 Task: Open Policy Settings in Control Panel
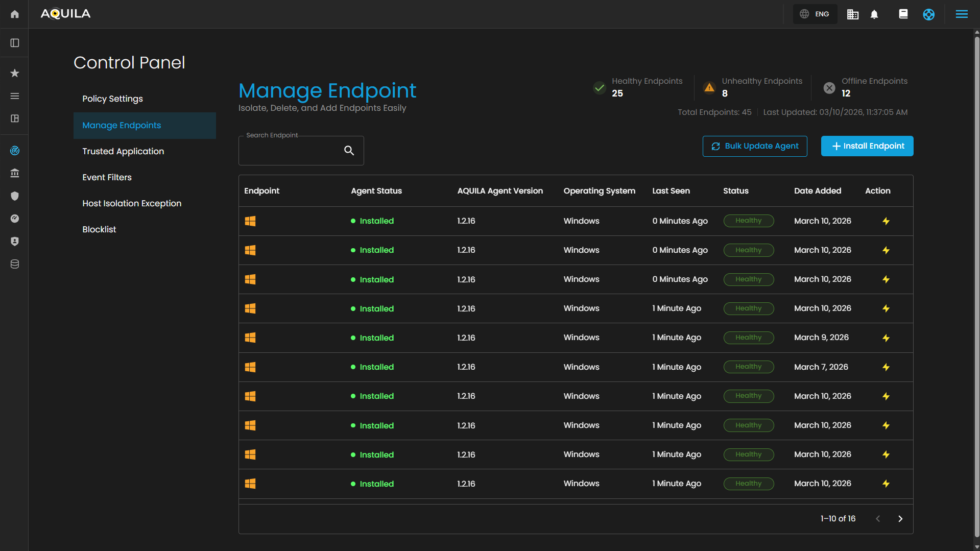click(112, 99)
